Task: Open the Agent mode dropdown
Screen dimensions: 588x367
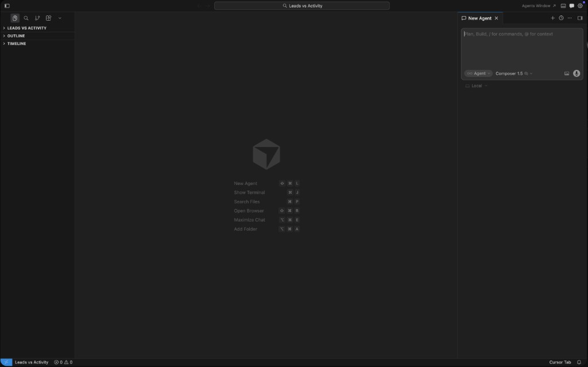Action: pyautogui.click(x=478, y=73)
